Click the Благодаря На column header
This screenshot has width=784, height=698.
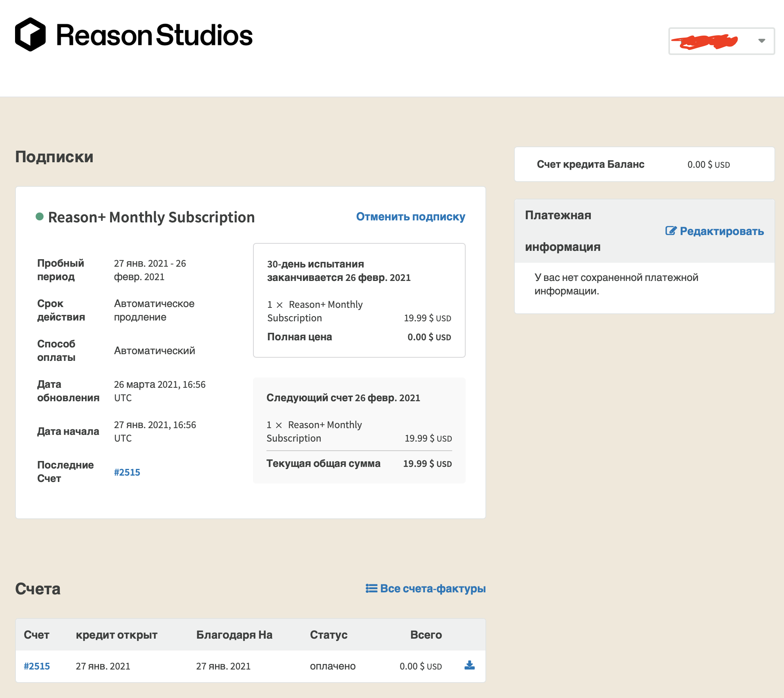click(x=234, y=635)
